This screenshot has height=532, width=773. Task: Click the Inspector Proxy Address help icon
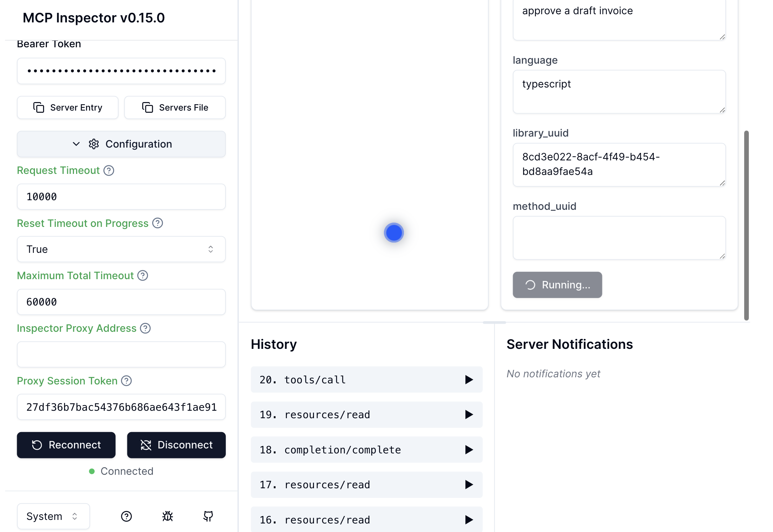coord(145,328)
